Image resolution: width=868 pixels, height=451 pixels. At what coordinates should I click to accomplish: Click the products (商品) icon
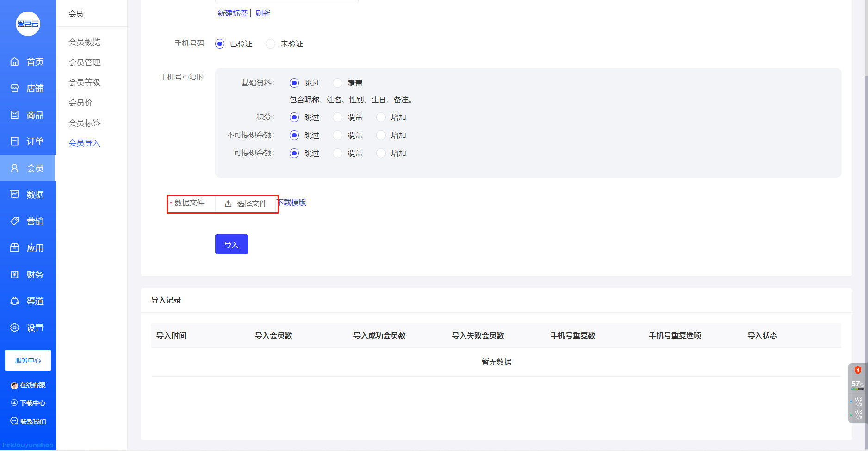[15, 115]
